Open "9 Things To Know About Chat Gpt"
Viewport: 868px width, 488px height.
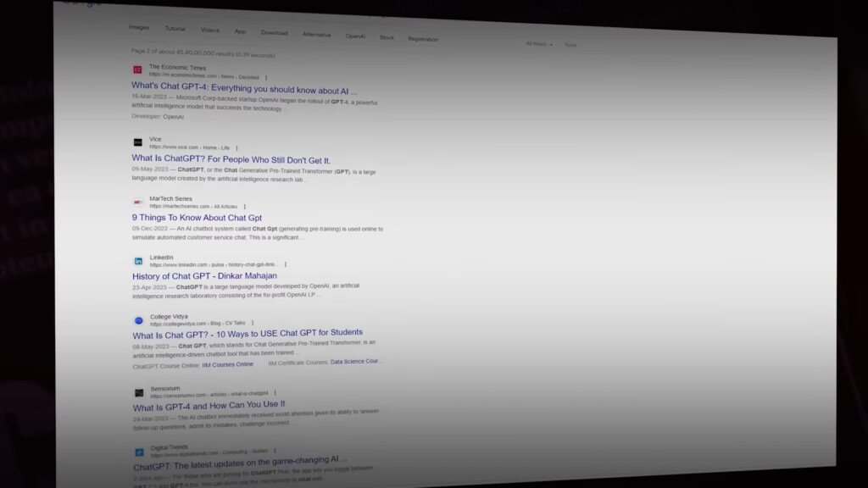click(x=197, y=217)
